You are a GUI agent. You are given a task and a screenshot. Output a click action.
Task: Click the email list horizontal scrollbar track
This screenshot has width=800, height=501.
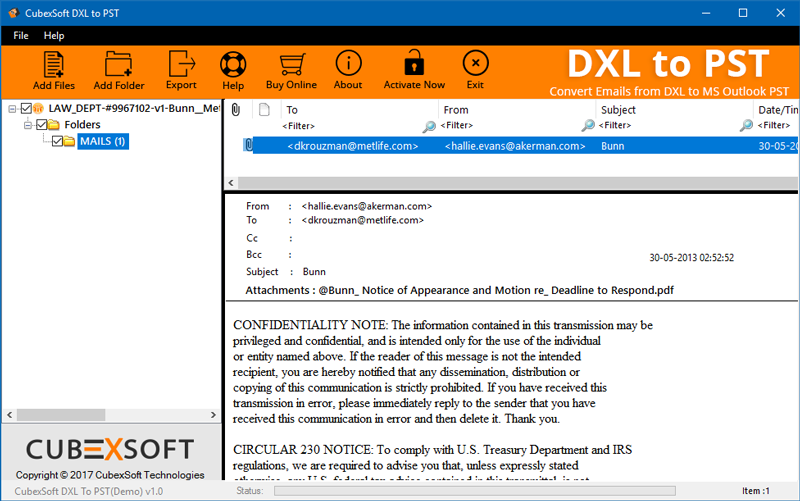click(x=517, y=183)
